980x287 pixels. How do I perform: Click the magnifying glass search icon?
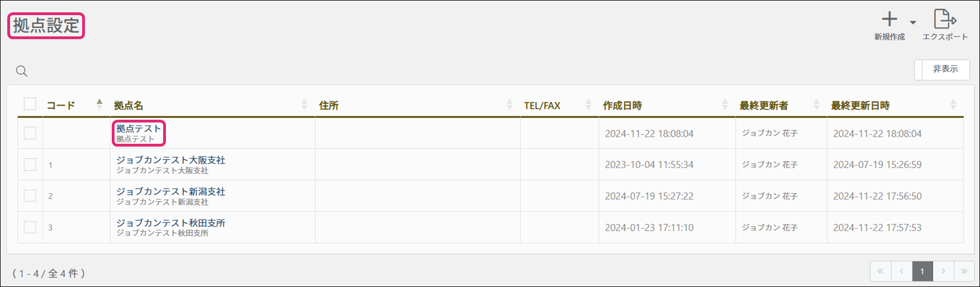pos(22,71)
